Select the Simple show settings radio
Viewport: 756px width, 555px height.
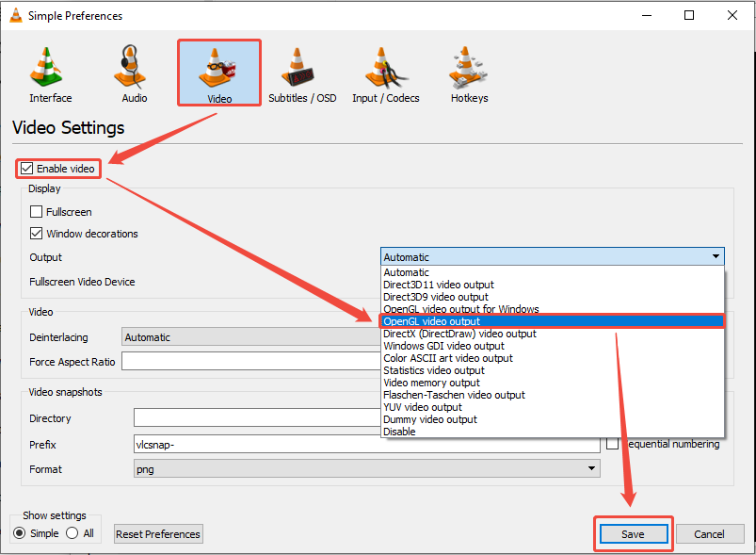pos(19,533)
